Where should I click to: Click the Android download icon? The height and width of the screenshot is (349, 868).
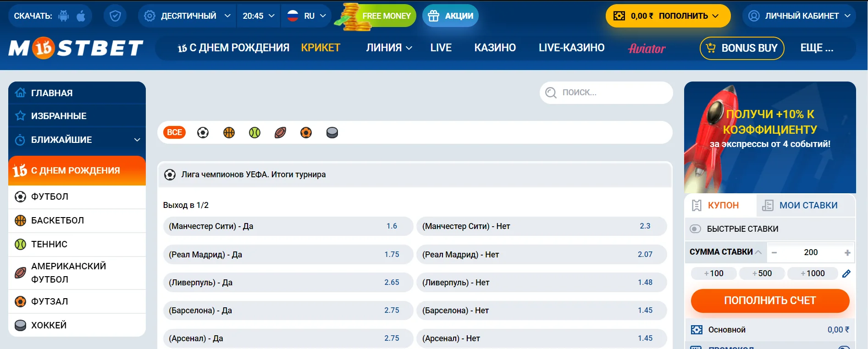coord(64,16)
